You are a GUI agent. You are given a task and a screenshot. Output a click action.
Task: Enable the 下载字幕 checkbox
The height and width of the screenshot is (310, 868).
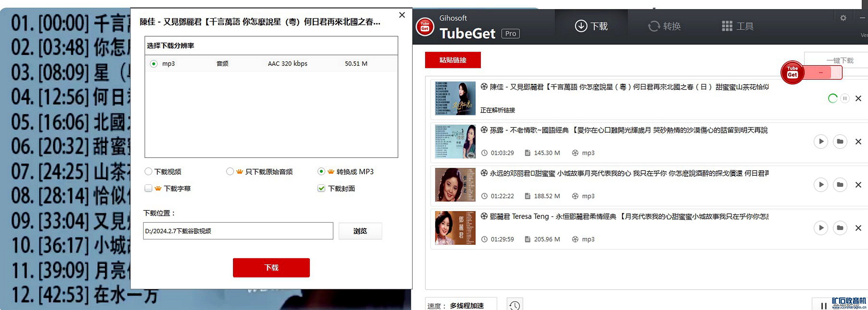(x=148, y=188)
